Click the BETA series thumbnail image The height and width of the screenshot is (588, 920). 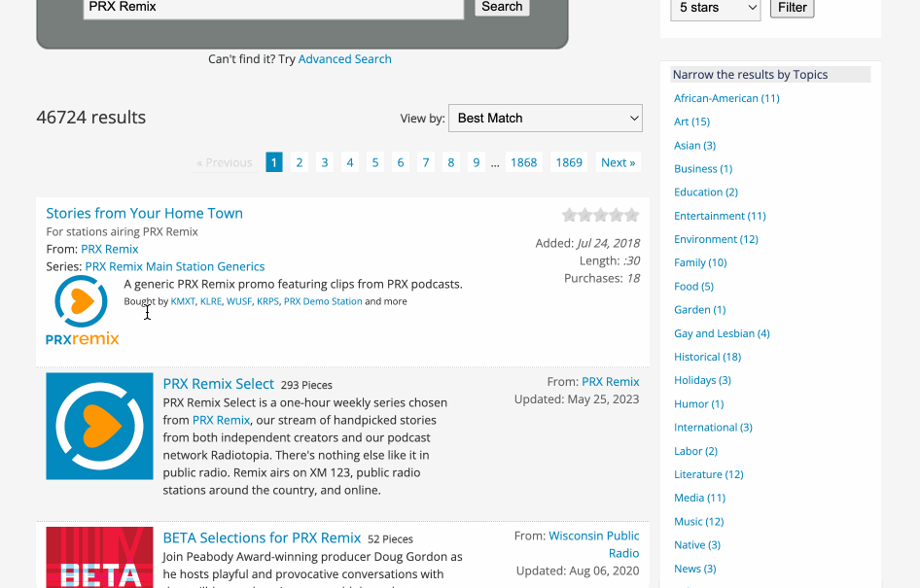tap(100, 558)
